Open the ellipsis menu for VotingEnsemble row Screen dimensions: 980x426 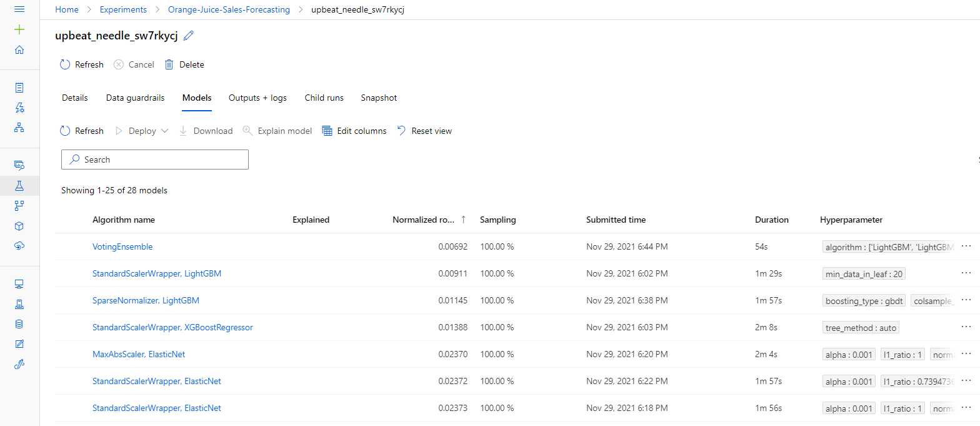966,246
